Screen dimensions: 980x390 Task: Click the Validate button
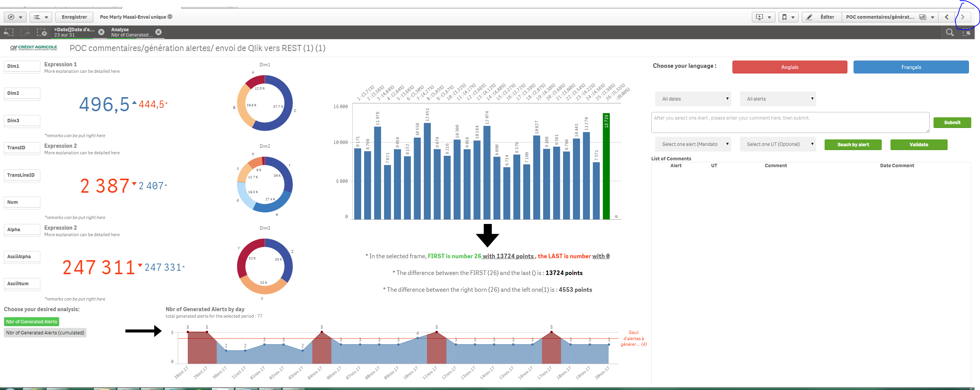919,145
